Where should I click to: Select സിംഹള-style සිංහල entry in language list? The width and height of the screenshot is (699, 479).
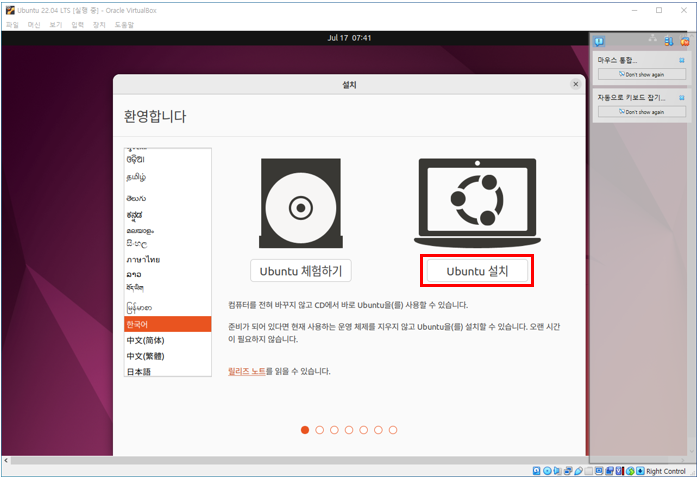click(168, 244)
